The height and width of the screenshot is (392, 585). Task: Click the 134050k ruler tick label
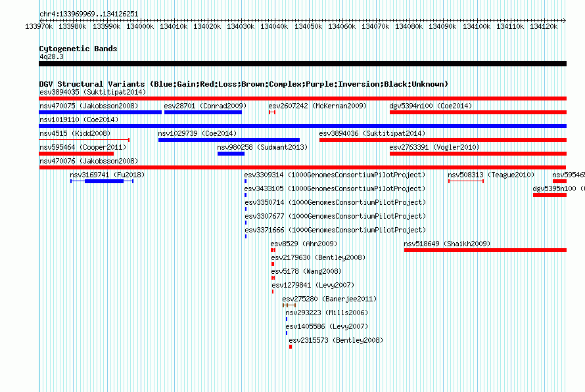point(308,26)
